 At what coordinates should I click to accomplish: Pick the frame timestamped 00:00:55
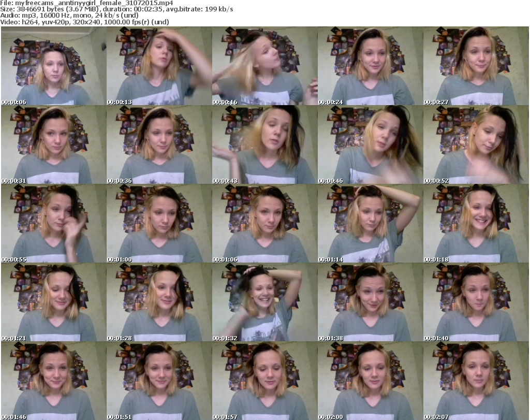click(54, 224)
